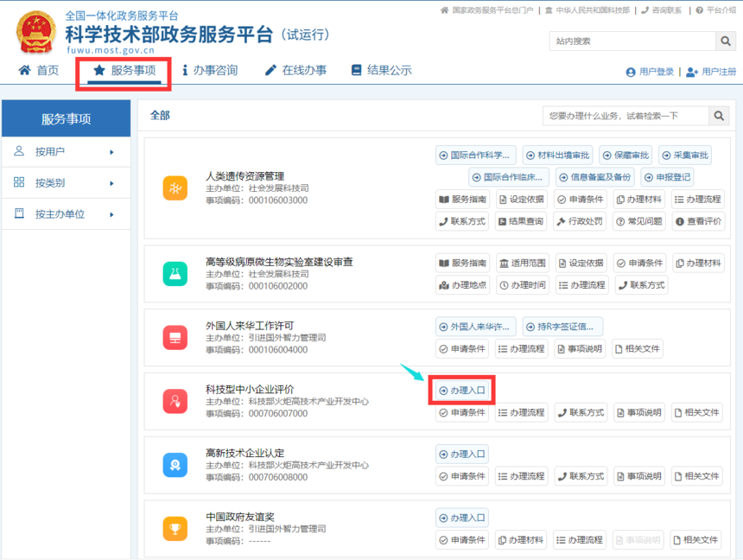The height and width of the screenshot is (560, 743).
Task: Expand the 按类别 sidebar category
Action: click(x=67, y=183)
